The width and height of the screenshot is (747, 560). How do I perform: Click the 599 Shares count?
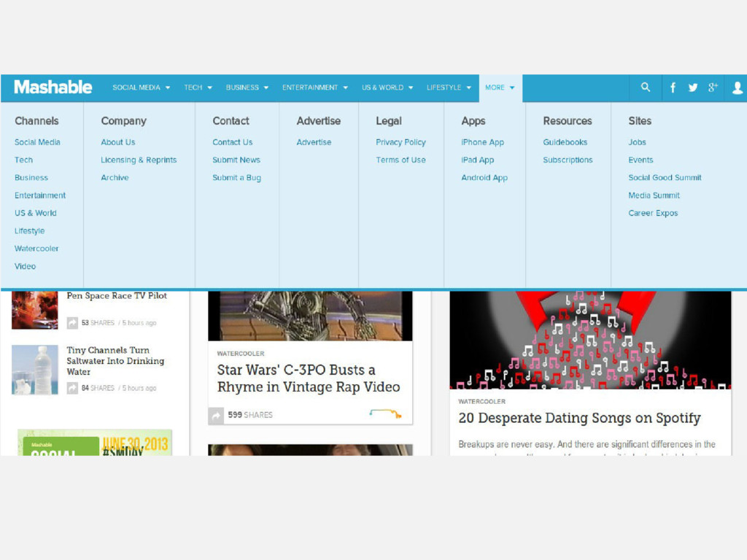pyautogui.click(x=250, y=415)
